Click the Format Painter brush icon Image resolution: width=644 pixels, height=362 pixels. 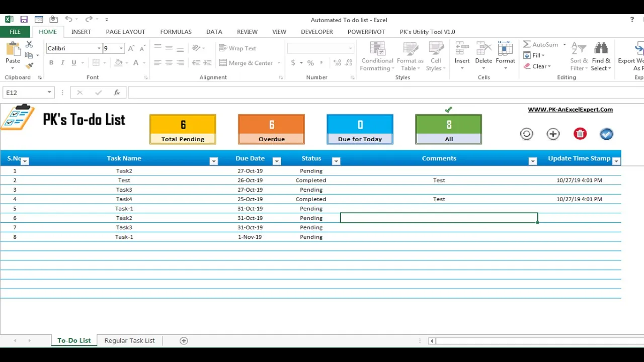[29, 65]
